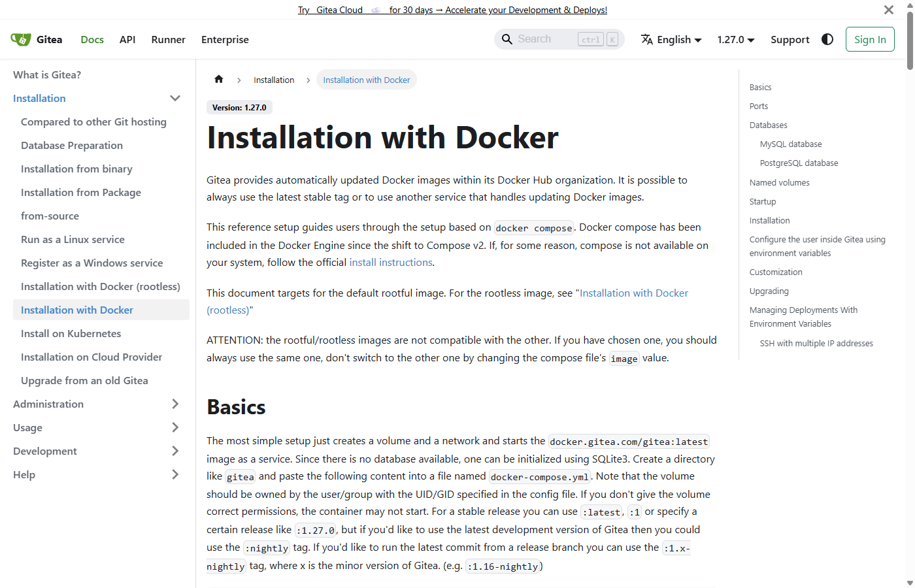Open the Enterprise navbar item
Viewport: 915px width, 588px height.
click(225, 39)
